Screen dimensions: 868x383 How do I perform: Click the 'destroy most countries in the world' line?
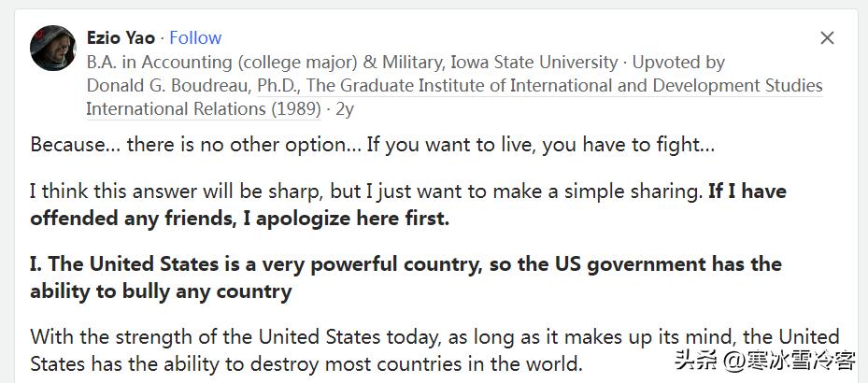(306, 363)
